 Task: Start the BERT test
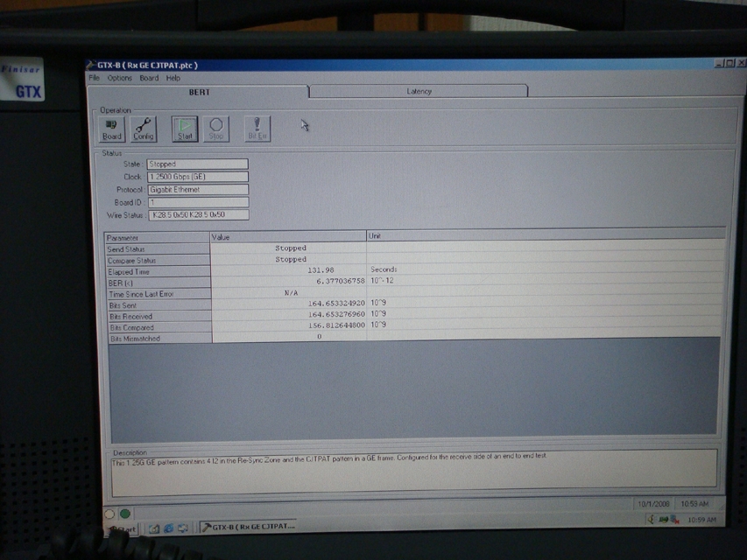(x=185, y=129)
